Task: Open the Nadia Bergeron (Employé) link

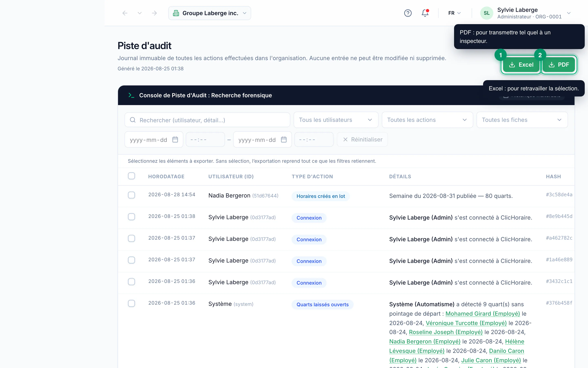Action: 425,342
